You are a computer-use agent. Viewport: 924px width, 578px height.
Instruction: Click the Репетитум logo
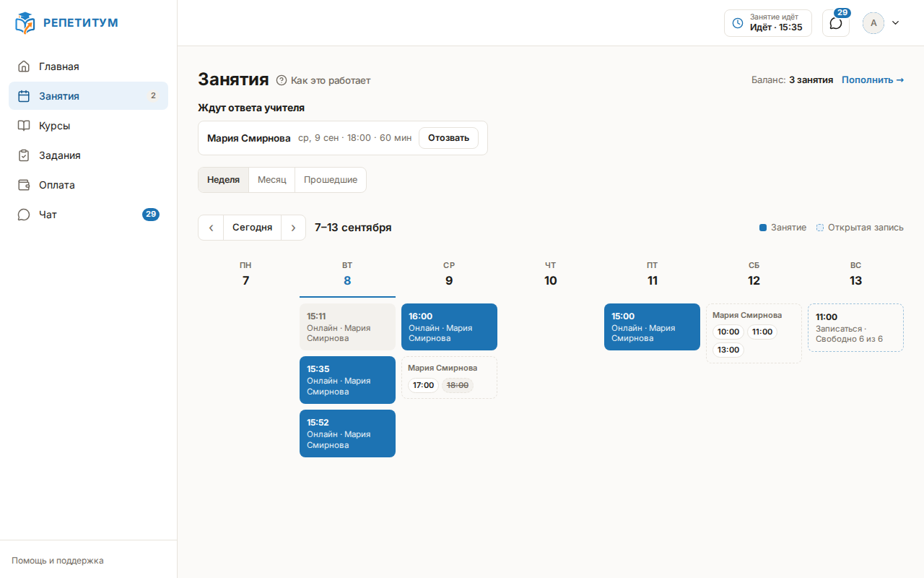coord(66,23)
